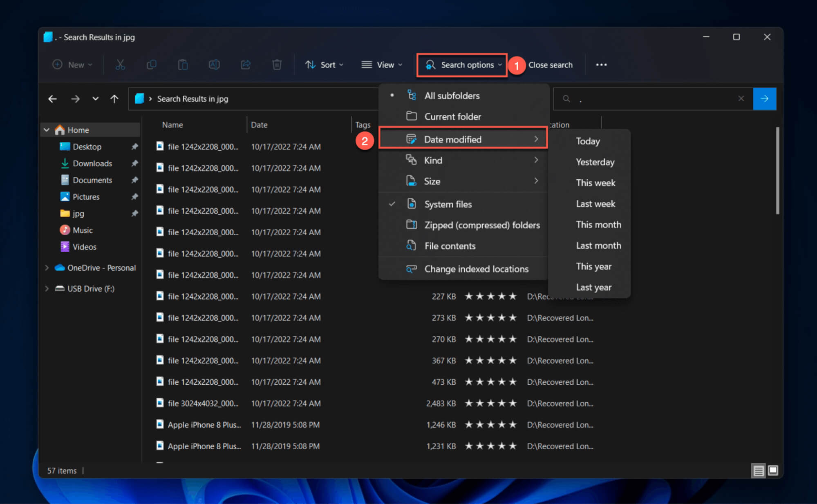Select Today from Date modified filter

588,140
